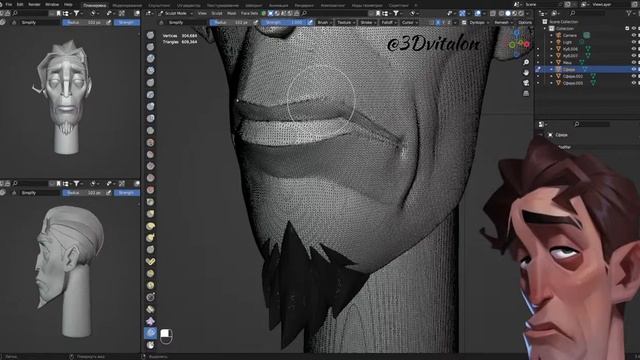
Task: Select the Crease brush tool
Action: [150, 131]
